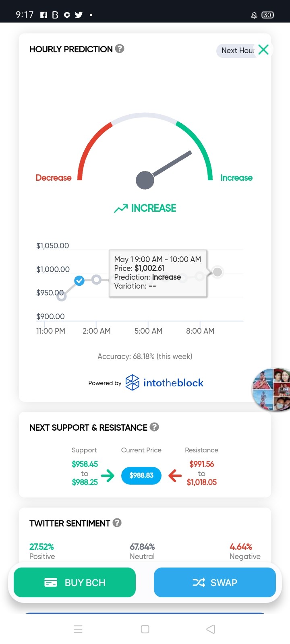Tap Android back navigation triangle
Viewport: 290px width, 644px height.
[x=211, y=629]
